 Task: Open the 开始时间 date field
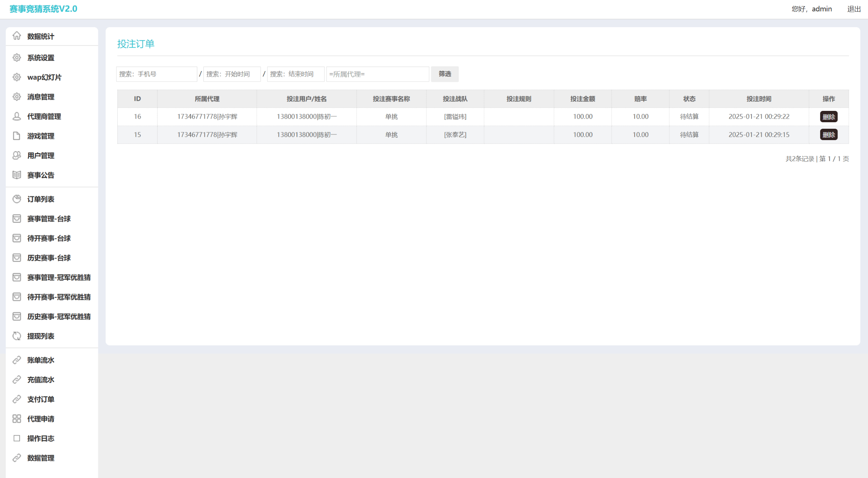click(232, 74)
